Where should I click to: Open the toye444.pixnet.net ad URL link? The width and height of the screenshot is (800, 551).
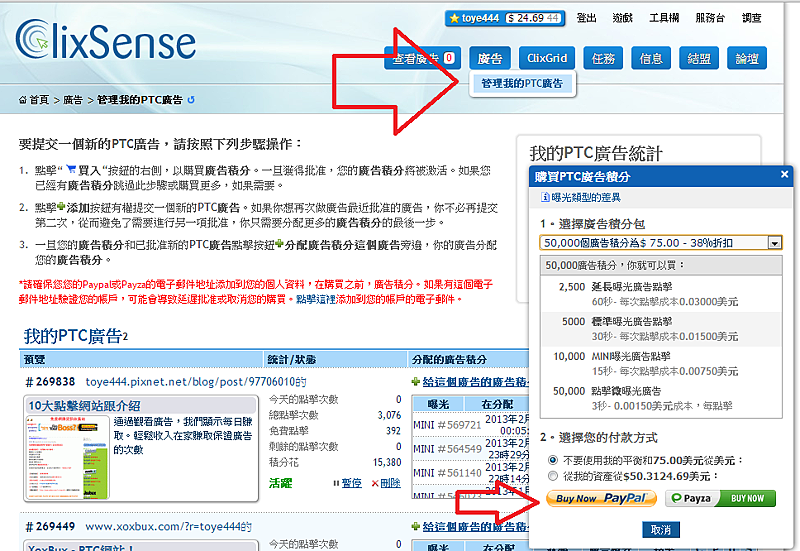tap(196, 382)
